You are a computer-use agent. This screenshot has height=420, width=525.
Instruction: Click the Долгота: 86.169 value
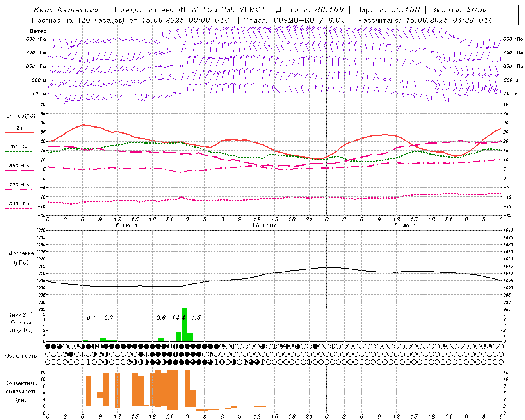pos(310,10)
